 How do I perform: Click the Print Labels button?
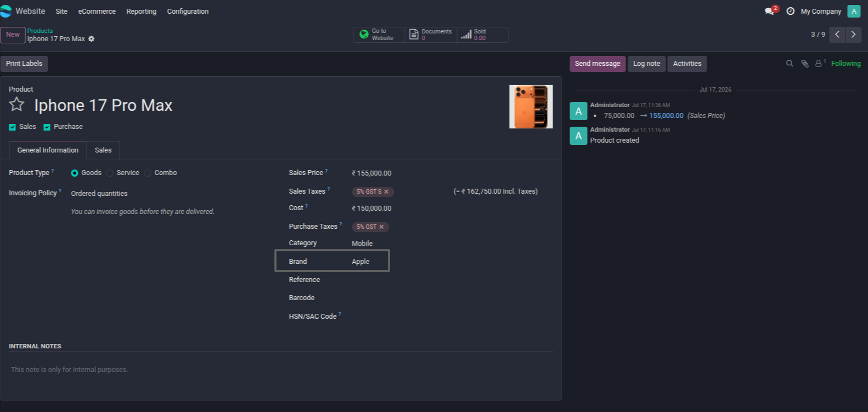pos(24,64)
